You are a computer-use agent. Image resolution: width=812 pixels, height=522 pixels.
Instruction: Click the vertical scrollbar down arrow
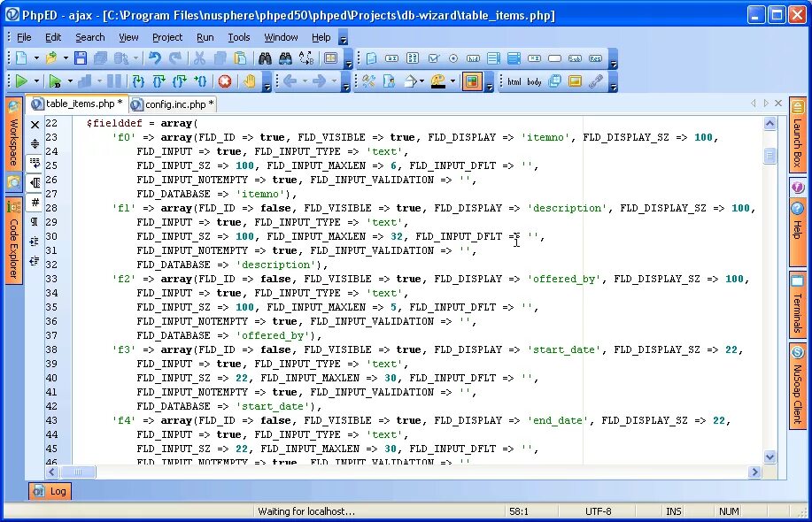pos(769,457)
